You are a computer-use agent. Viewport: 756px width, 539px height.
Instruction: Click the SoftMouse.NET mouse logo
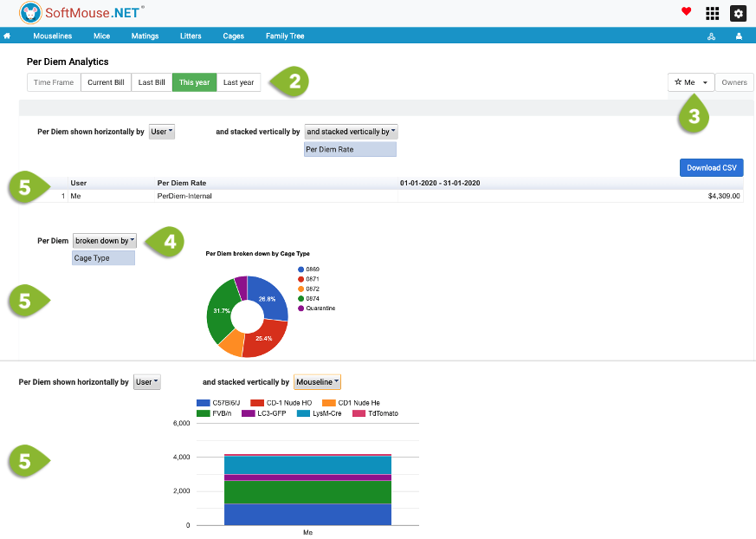pyautogui.click(x=30, y=13)
